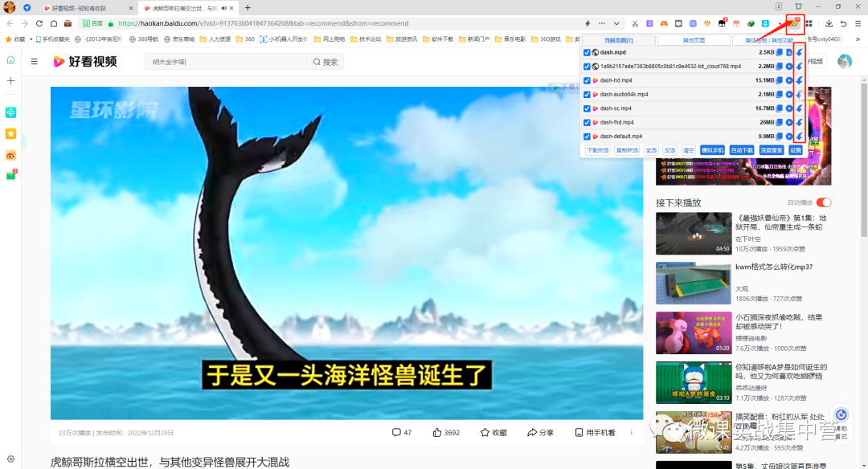Open the parse icon on the dash.mpd row
This screenshot has width=868, height=469.
tap(789, 52)
